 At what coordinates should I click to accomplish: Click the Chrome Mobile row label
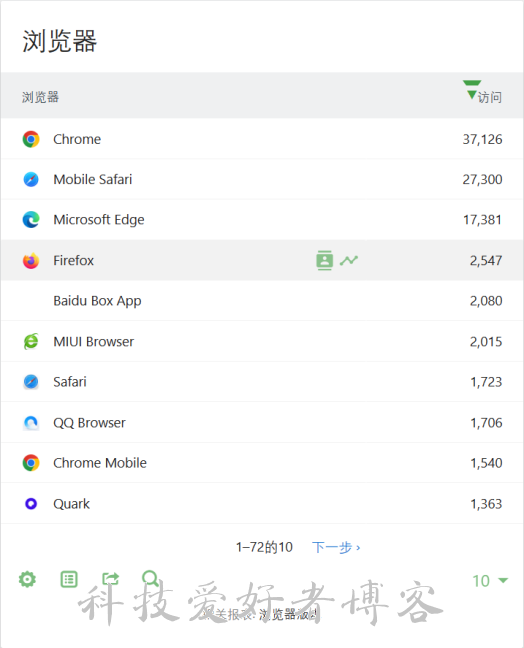pos(100,463)
